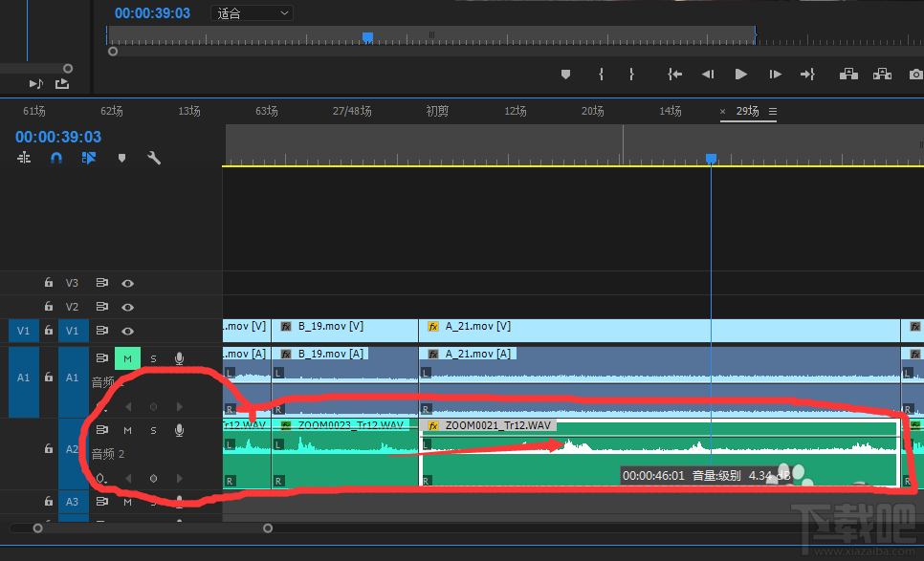The image size is (924, 561).
Task: Solo audio track A2
Action: [x=153, y=431]
